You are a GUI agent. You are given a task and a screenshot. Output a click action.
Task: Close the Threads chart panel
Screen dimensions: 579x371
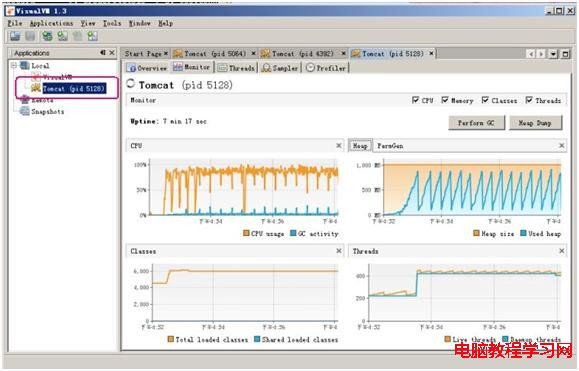(x=561, y=251)
